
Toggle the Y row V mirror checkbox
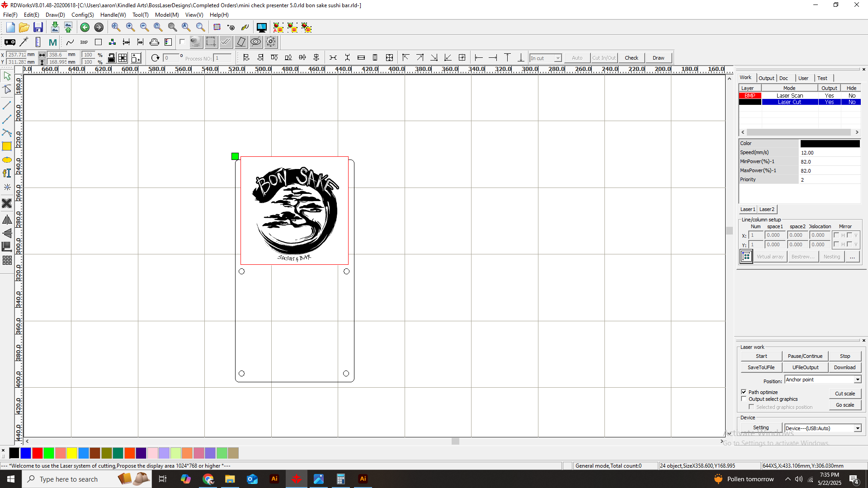[x=849, y=244]
